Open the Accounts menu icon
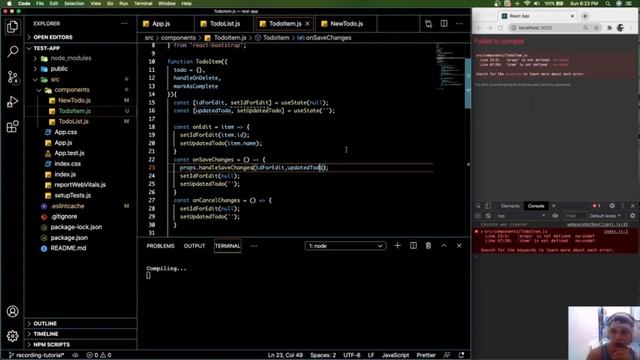The image size is (640, 360). click(12, 311)
